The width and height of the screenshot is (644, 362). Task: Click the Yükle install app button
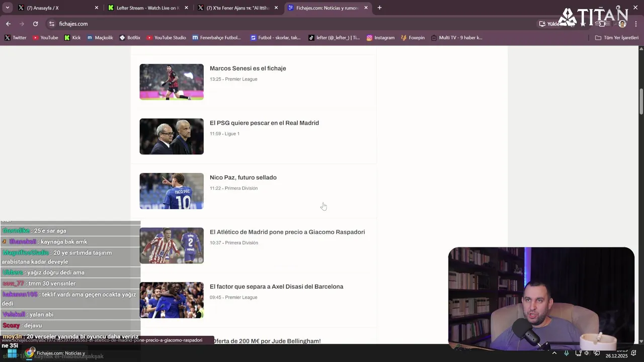click(549, 24)
